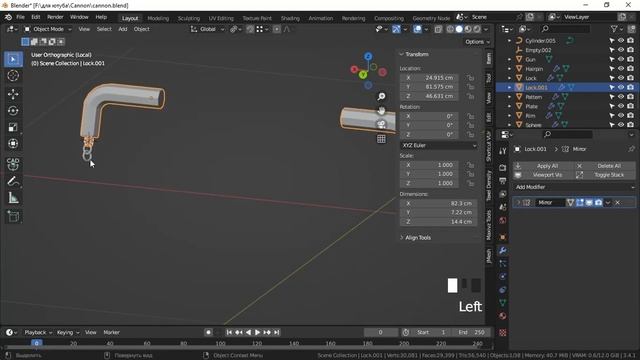
Task: Open the Add Modifier dropdown
Action: pos(574,187)
